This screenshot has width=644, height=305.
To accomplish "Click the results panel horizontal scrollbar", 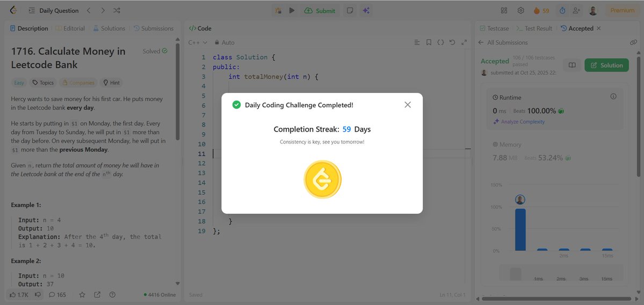I will 555,299.
